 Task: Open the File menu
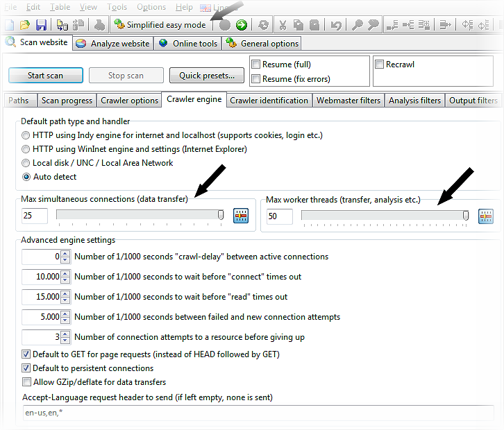click(10, 7)
